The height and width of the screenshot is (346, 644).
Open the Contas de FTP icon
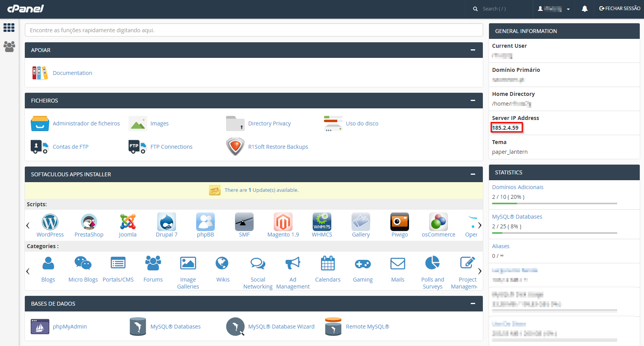coord(39,147)
